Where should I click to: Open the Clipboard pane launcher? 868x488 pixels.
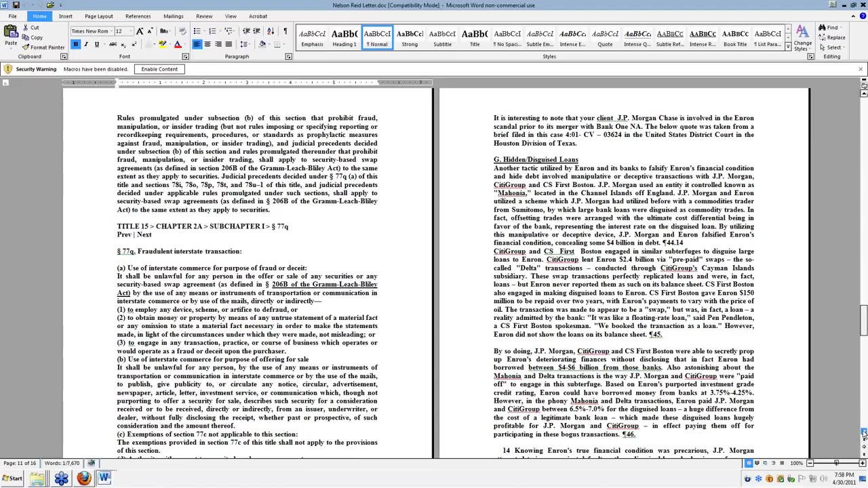coord(62,57)
